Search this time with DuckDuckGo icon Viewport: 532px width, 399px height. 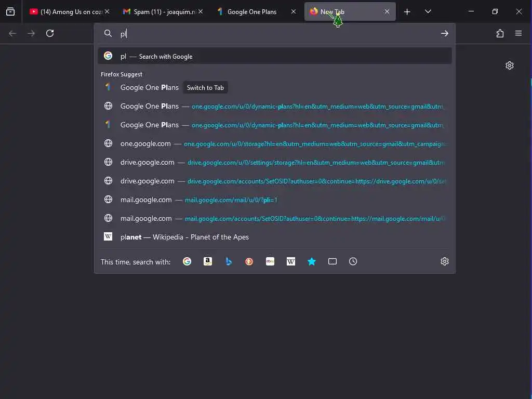click(249, 261)
